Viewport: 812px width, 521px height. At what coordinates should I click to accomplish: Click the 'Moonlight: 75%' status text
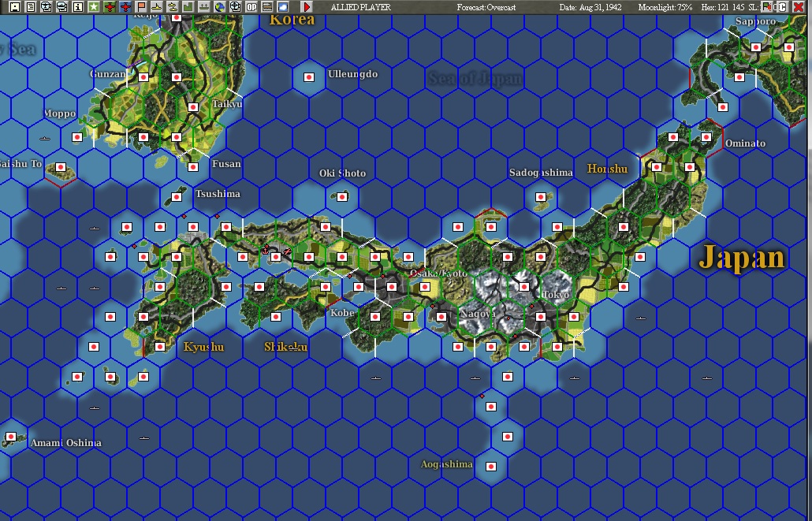pos(665,7)
